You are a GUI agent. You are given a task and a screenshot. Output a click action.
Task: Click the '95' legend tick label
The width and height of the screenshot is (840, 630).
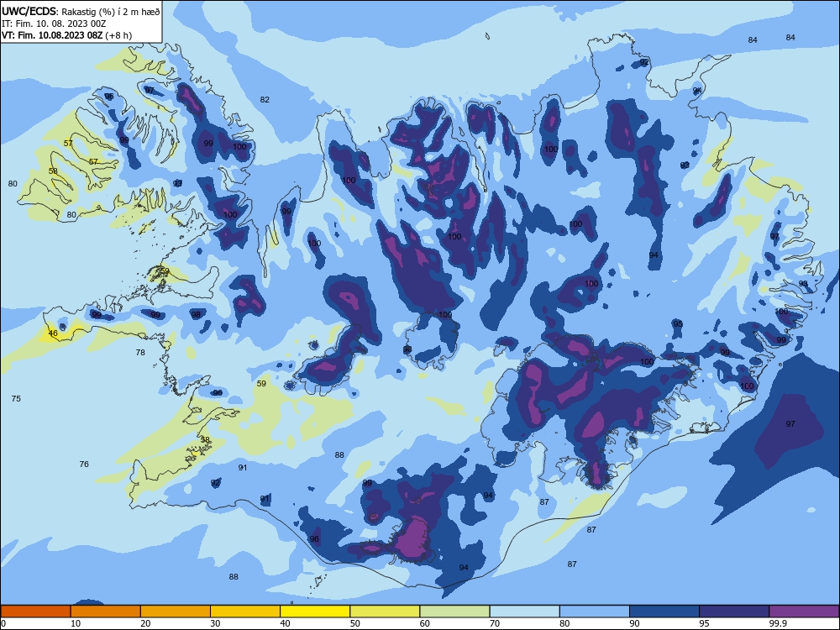click(x=704, y=623)
